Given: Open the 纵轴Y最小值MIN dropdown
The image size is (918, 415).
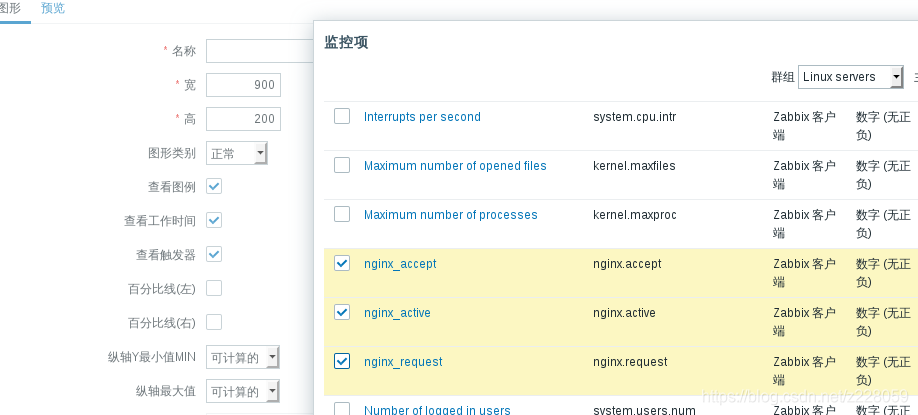Looking at the screenshot, I should click(242, 358).
